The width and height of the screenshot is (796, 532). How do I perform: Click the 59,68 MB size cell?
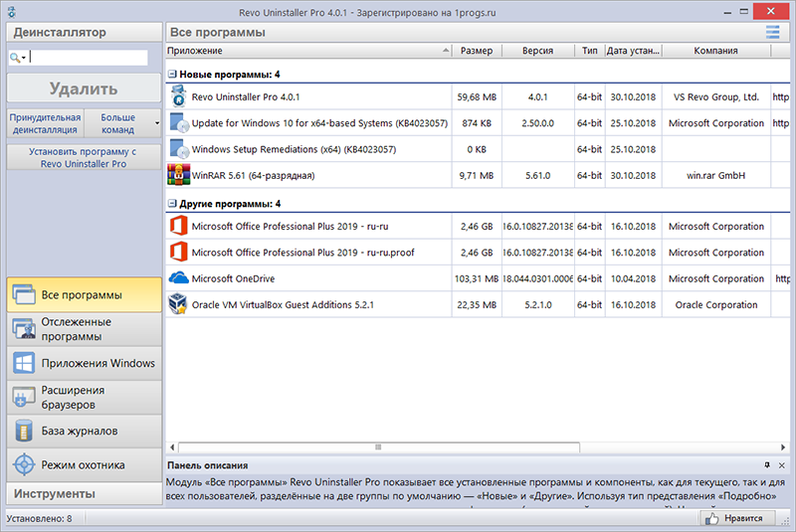477,96
